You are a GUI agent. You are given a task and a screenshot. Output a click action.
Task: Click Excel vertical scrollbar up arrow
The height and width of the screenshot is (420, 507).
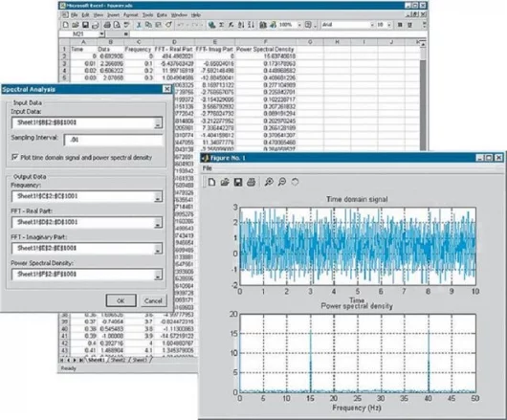[423, 44]
